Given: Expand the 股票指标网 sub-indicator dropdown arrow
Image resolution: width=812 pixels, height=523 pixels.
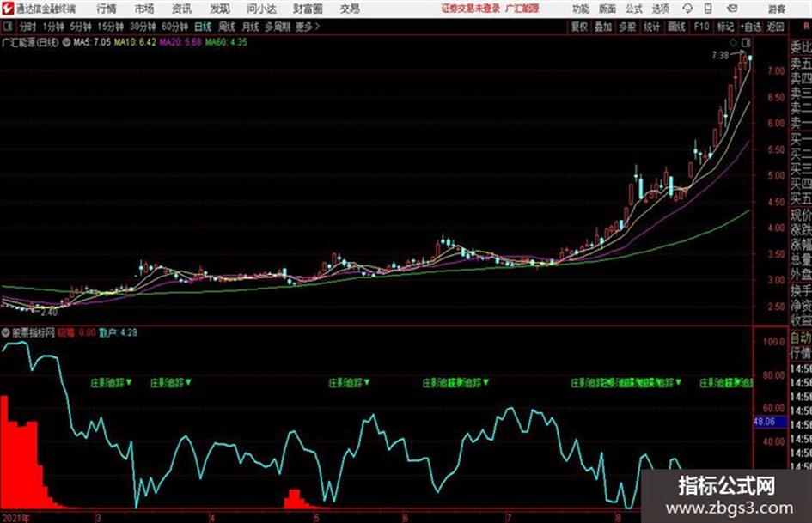Looking at the screenshot, I should click(6, 332).
